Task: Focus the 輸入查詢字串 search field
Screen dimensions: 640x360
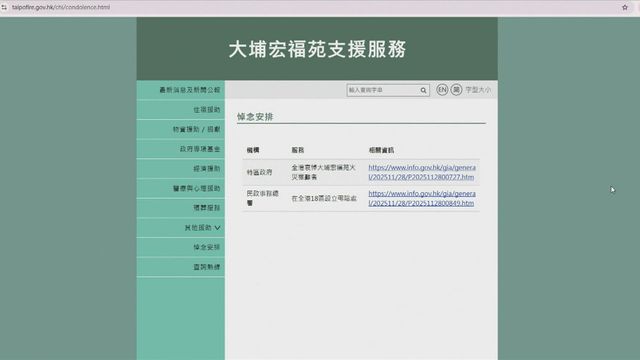Action: [x=383, y=90]
